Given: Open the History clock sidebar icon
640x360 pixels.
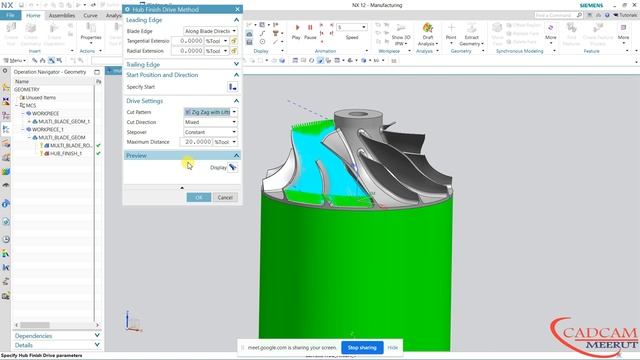Looking at the screenshot, I should [6, 239].
